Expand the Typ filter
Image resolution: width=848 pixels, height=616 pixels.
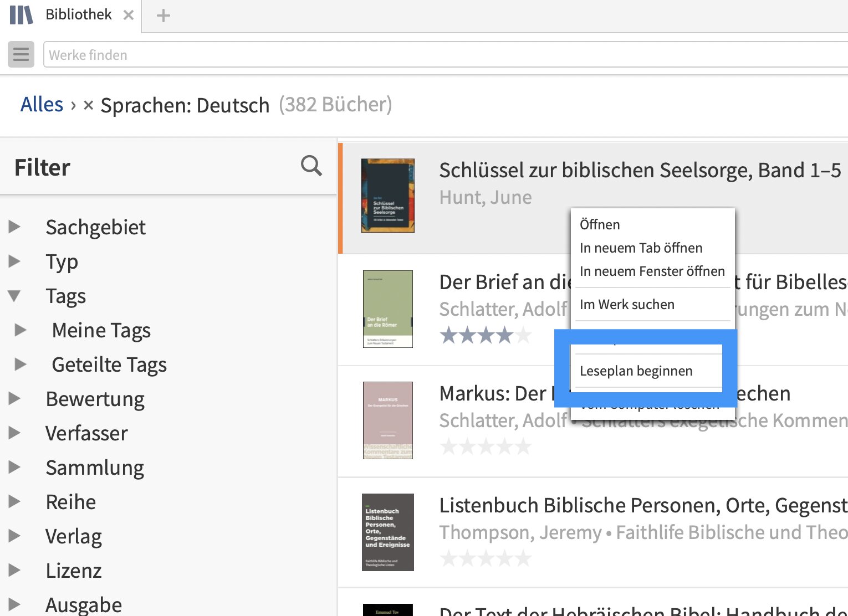[x=15, y=261]
